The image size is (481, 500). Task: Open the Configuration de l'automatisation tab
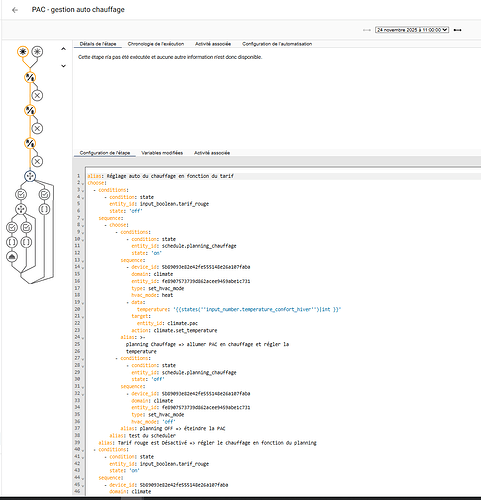(277, 44)
